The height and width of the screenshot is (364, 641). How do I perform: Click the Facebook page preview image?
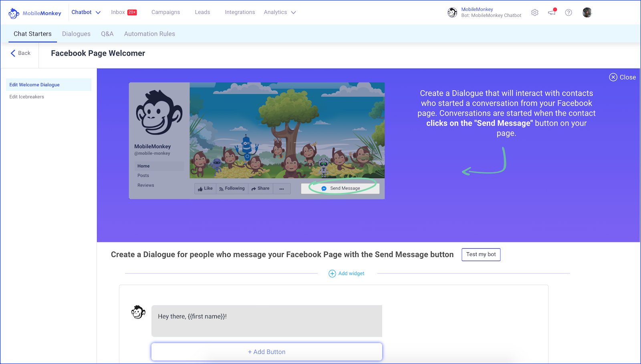coord(257,141)
